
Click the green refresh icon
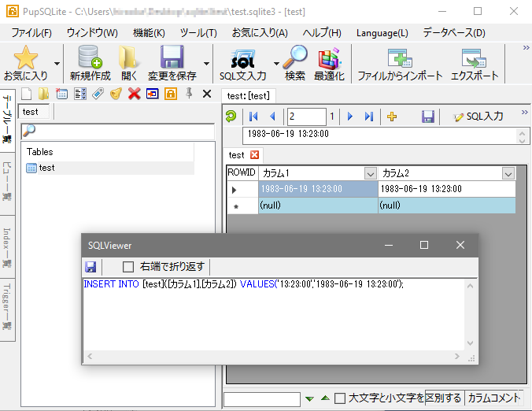pos(231,117)
